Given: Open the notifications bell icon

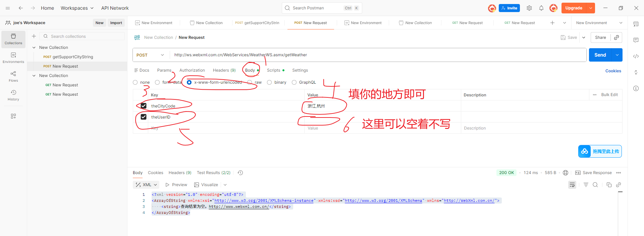Looking at the screenshot, I should click(541, 8).
